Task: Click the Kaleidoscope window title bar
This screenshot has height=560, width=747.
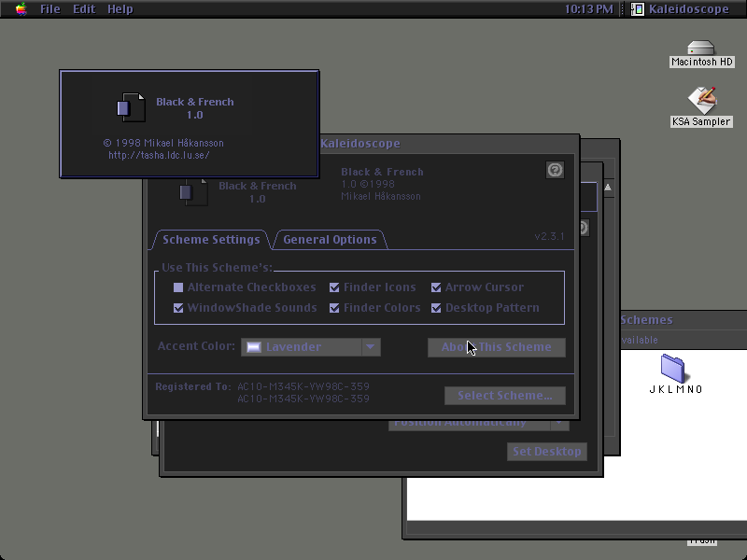Action: 449,144
